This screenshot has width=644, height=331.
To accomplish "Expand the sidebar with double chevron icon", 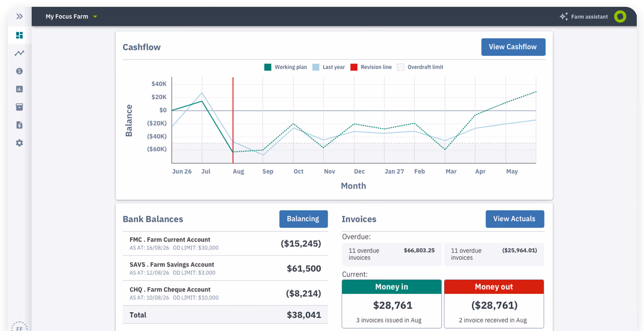I will click(x=19, y=16).
